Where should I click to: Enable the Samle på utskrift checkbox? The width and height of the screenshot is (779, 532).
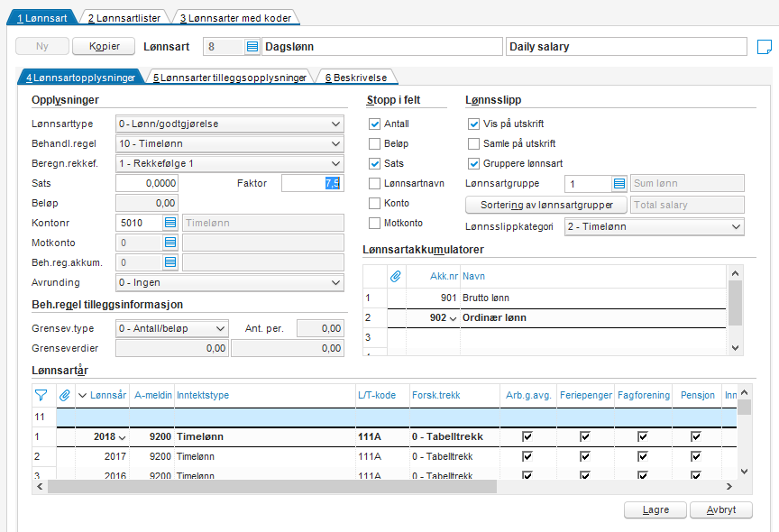click(474, 144)
